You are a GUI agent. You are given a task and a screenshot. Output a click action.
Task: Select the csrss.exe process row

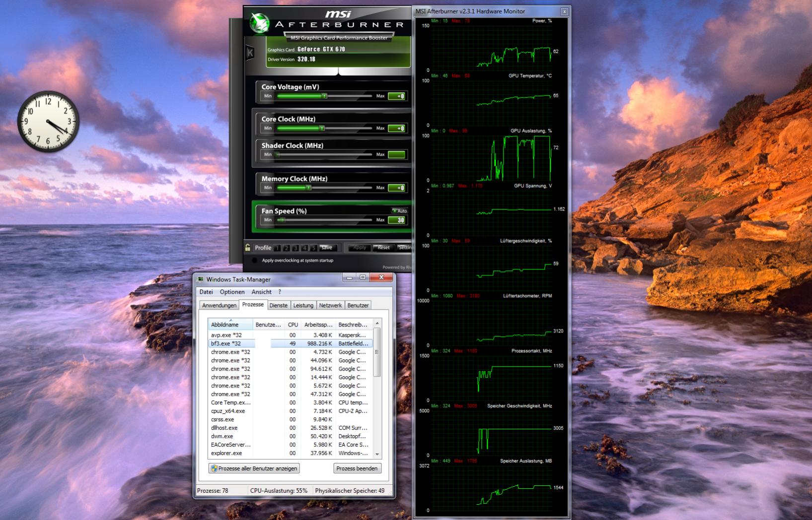pos(290,419)
